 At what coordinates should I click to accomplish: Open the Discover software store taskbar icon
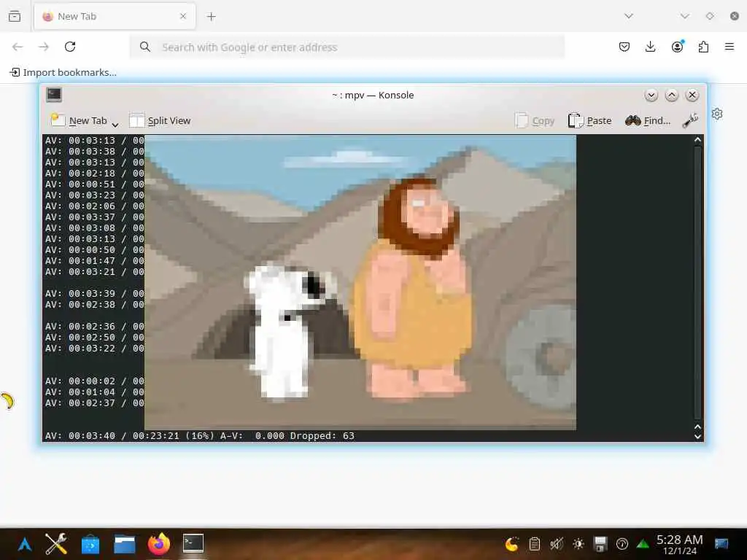[x=90, y=544]
